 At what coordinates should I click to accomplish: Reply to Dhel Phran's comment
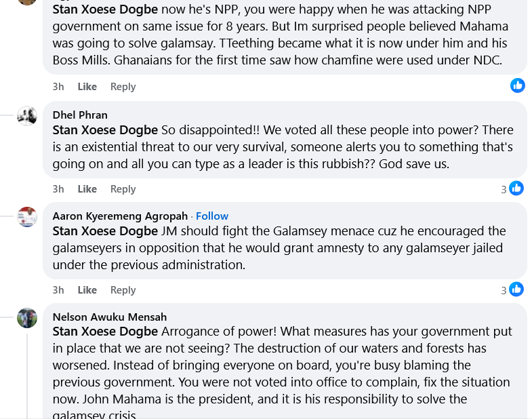click(x=123, y=189)
